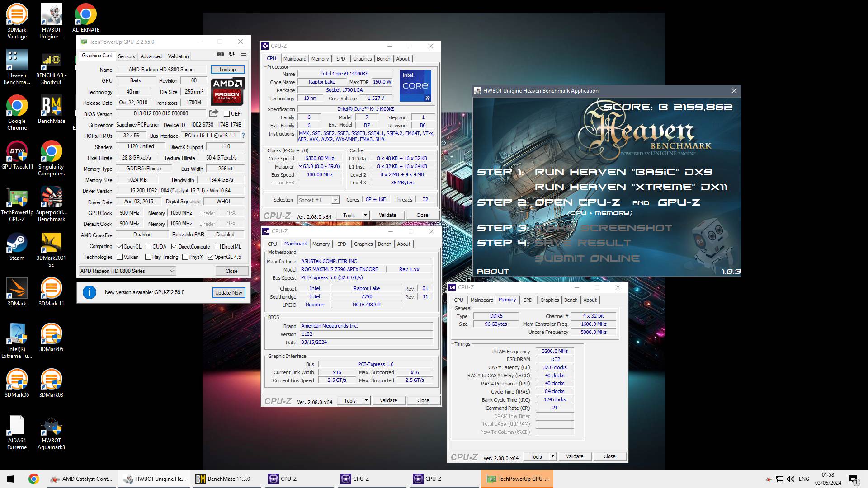Screen dimensions: 868x488
Task: Toggle the Ray Tracing checkbox
Action: 148,257
